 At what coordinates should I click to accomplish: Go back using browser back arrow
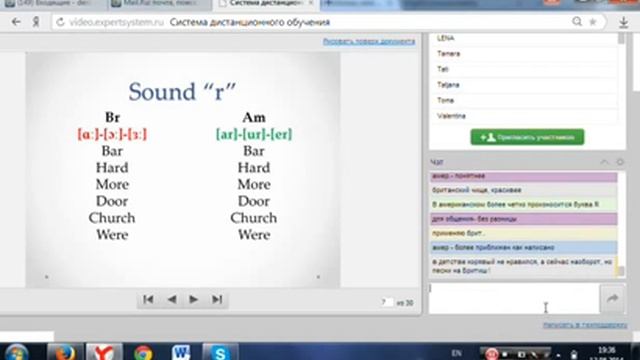click(x=16, y=22)
